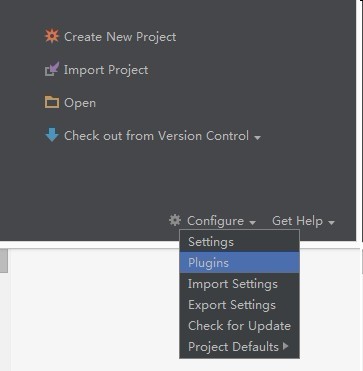Viewport: 363px width, 371px height.
Task: Open Create New Project link
Action: [x=120, y=37]
